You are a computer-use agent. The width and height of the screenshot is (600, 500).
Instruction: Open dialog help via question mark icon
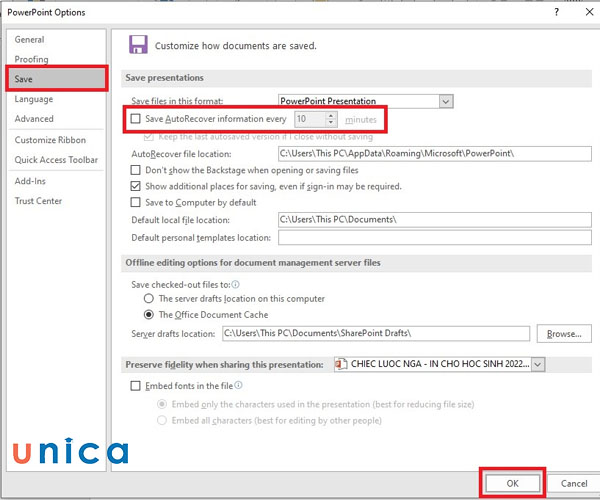click(x=556, y=12)
